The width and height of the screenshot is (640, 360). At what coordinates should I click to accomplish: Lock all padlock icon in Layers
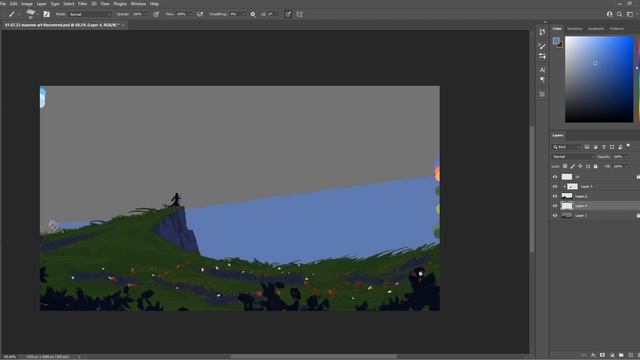596,166
